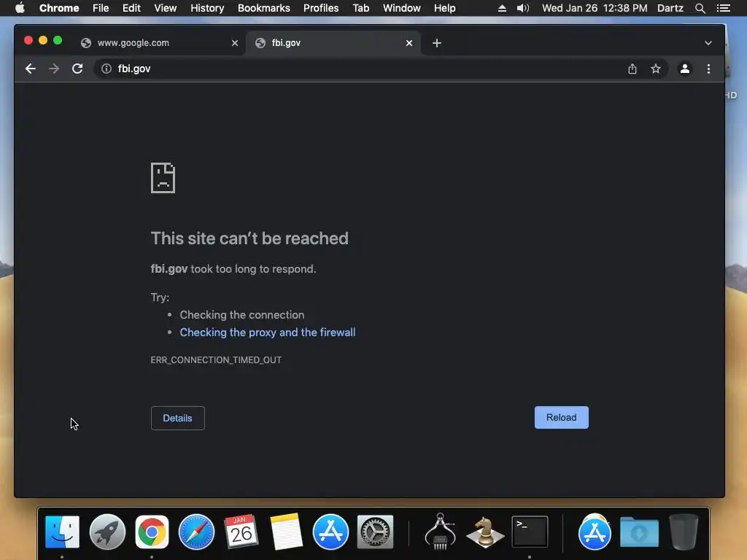Viewport: 747px width, 560px height.
Task: Open the Profiles menu
Action: pyautogui.click(x=321, y=8)
